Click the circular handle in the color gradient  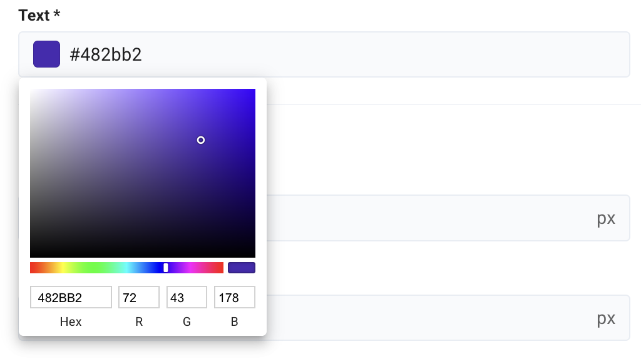(x=201, y=140)
